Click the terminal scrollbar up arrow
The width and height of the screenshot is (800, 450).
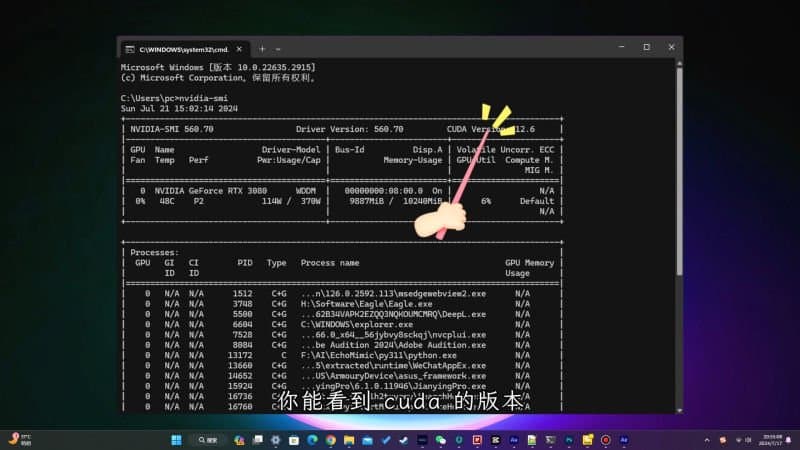click(x=679, y=63)
